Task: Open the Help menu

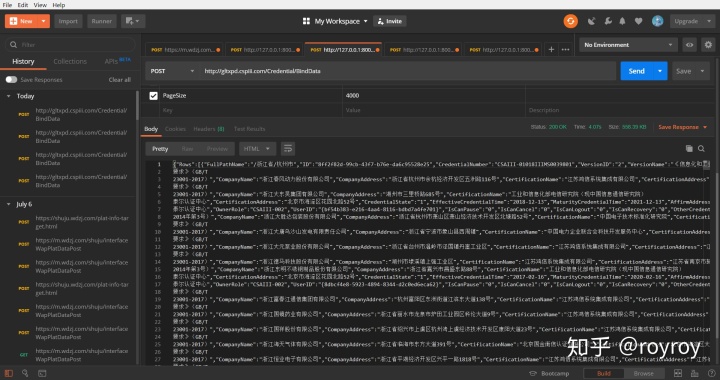Action: 59,5
